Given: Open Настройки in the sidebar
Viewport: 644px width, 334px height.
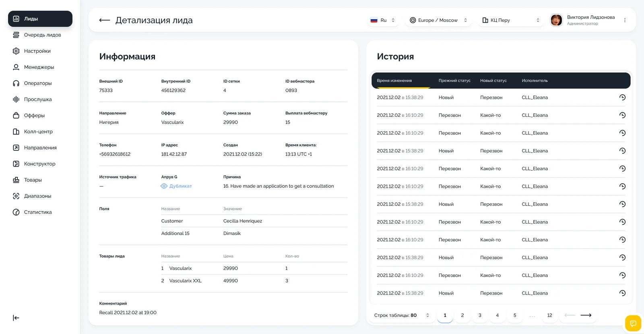Looking at the screenshot, I should click(x=40, y=51).
